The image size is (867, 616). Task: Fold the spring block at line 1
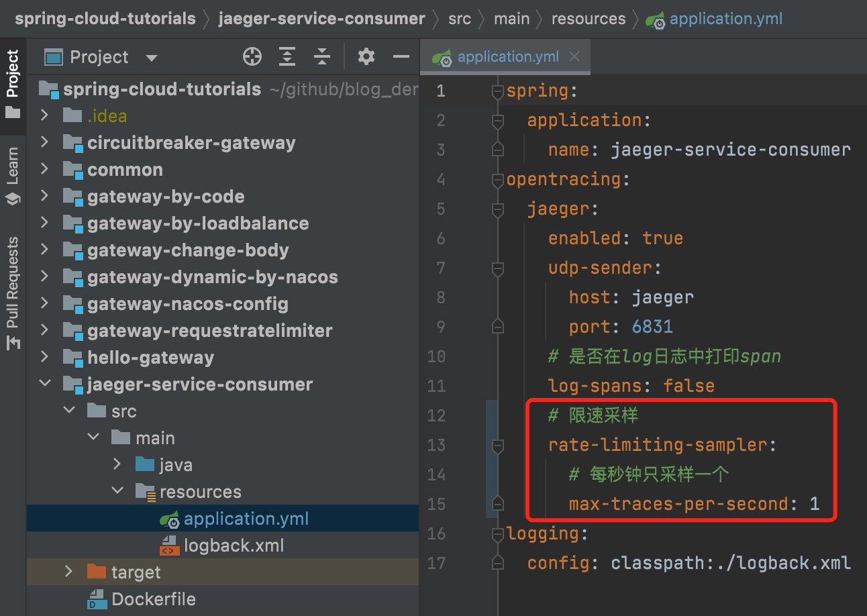(x=497, y=91)
